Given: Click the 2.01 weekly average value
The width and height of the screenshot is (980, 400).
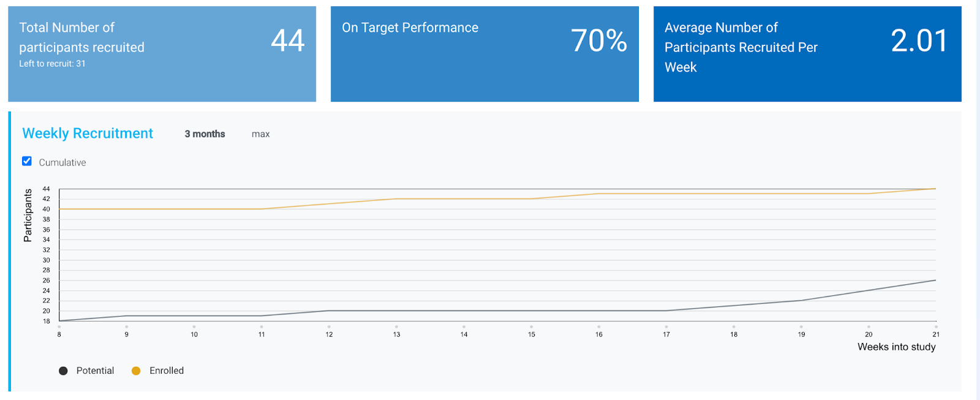Looking at the screenshot, I should click(x=919, y=41).
